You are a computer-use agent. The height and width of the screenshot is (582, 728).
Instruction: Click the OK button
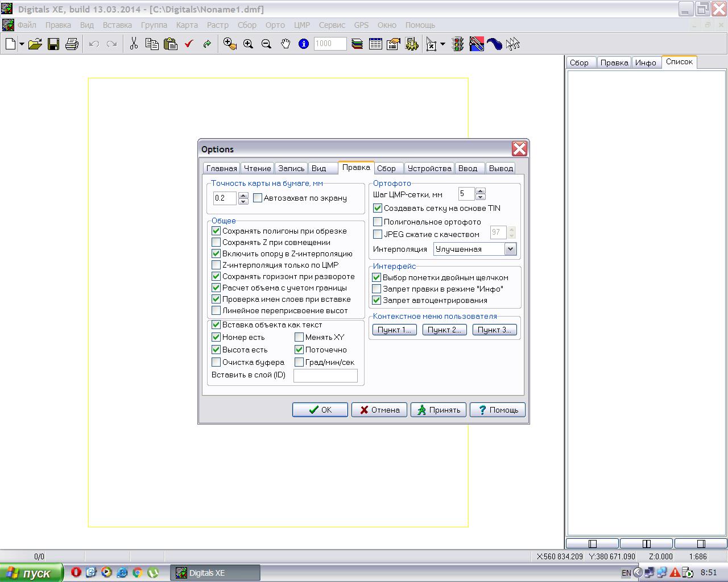tap(320, 410)
